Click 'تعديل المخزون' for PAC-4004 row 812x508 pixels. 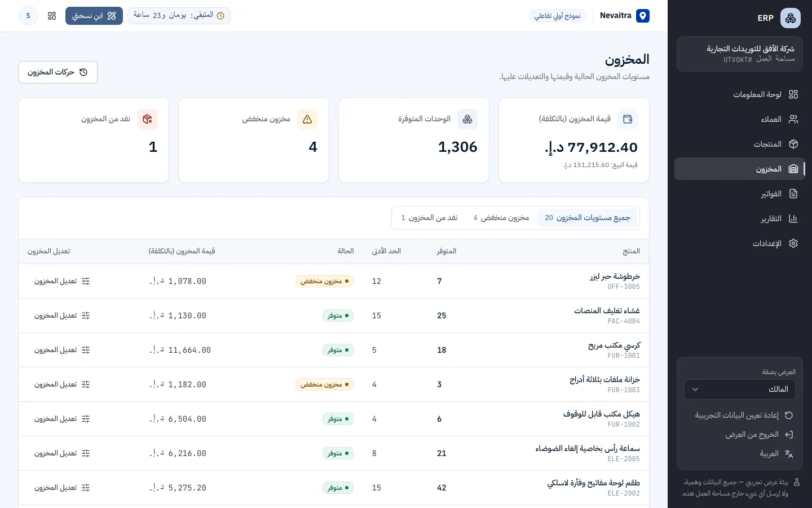[62, 316]
